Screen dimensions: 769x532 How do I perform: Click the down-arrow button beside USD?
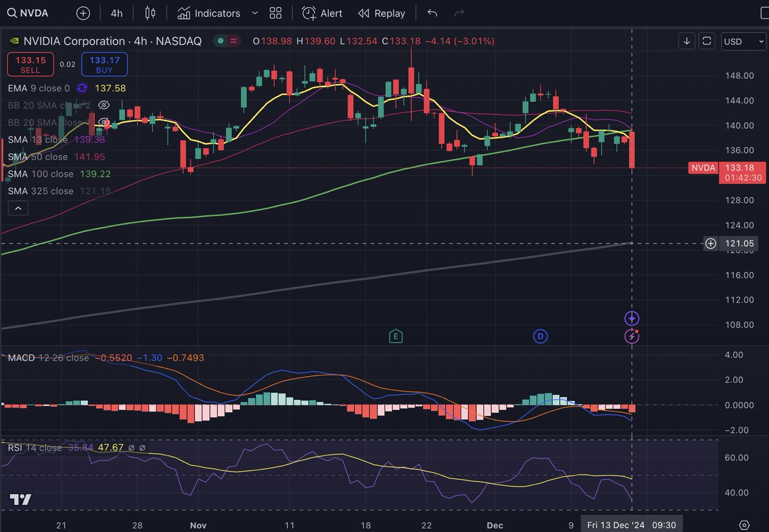point(687,41)
